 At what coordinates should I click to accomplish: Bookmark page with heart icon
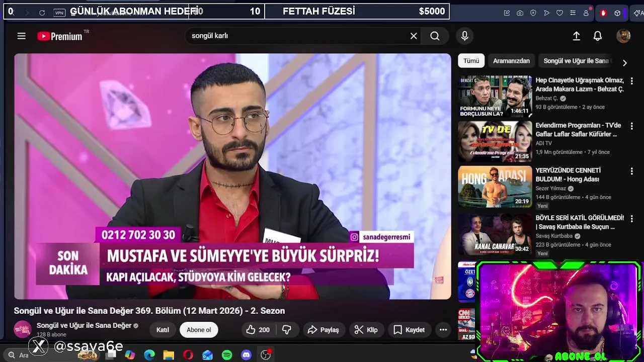pyautogui.click(x=559, y=13)
